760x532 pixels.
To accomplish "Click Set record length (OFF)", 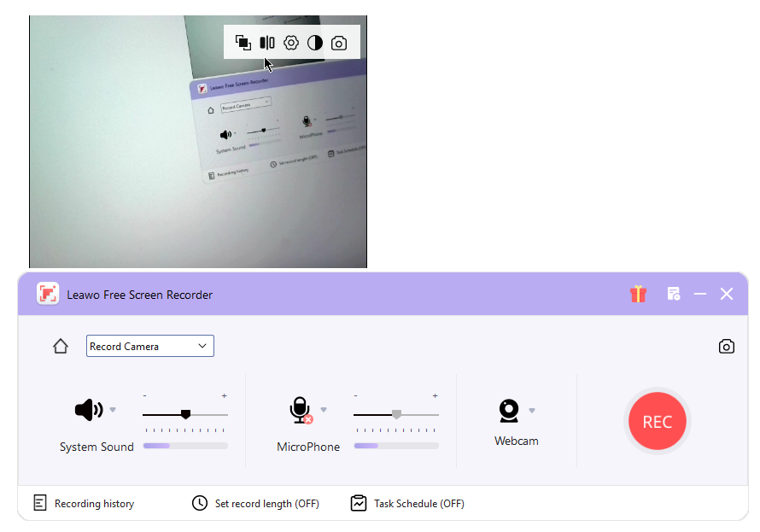I will point(255,504).
